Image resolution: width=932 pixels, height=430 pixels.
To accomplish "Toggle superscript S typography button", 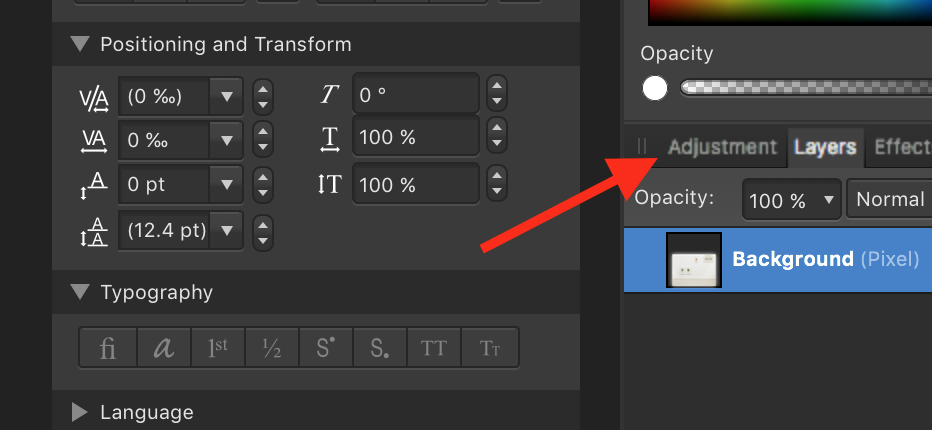I will [326, 347].
